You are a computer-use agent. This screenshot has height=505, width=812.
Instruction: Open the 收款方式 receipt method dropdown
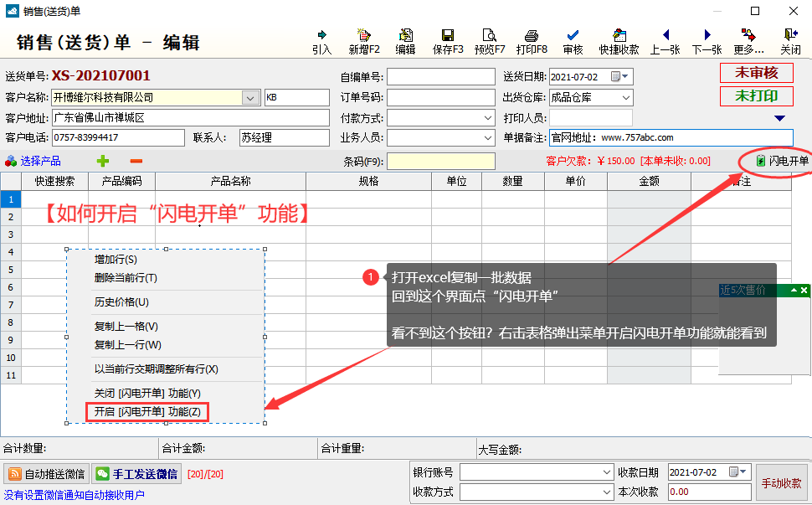click(x=607, y=492)
